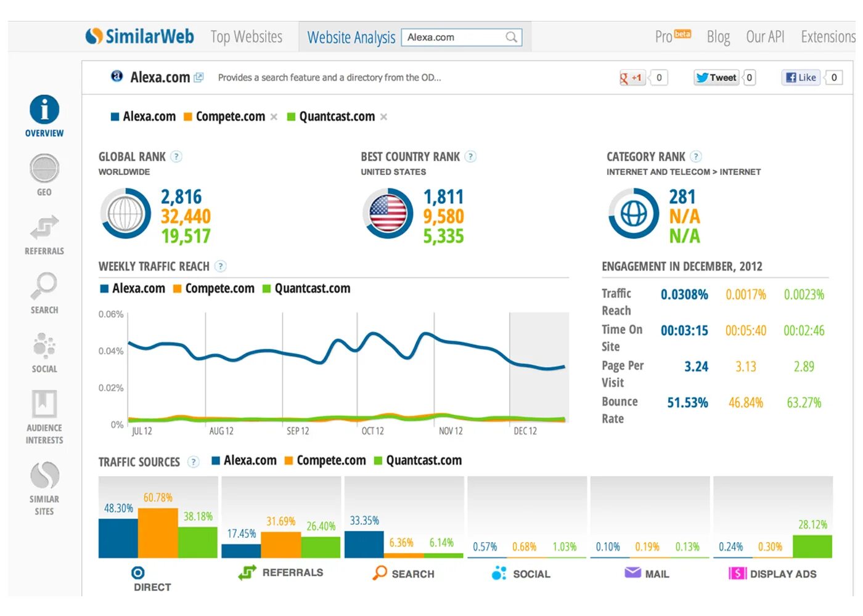Screen dimensions: 863x616
Task: Open the Search sidebar magnifier icon
Action: coord(44,286)
